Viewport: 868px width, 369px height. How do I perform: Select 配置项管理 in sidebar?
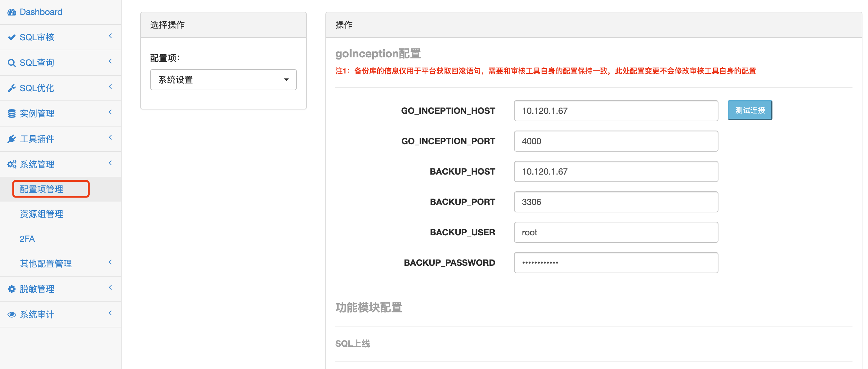tap(42, 189)
